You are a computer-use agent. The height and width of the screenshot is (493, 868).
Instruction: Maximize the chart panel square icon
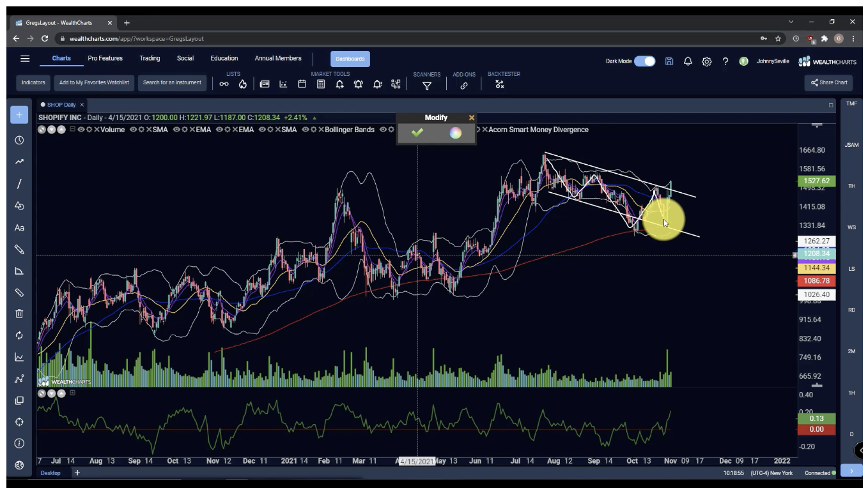point(831,105)
